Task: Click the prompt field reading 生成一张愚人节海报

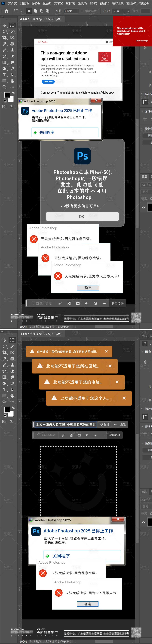Action: click(66, 425)
